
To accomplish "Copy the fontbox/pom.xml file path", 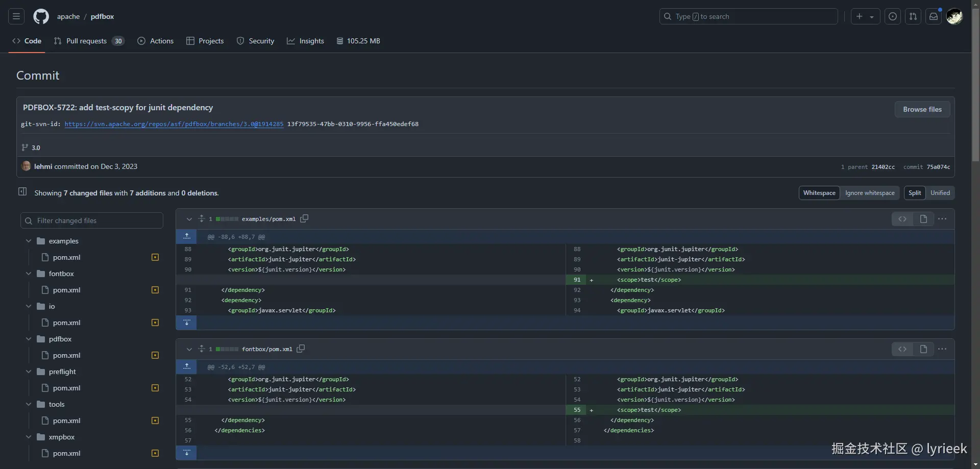I will tap(301, 349).
